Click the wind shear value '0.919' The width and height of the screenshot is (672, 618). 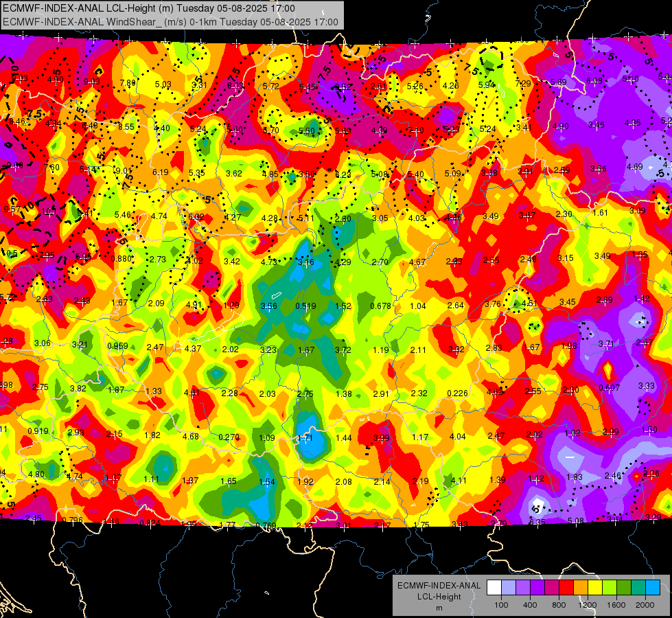(38, 431)
